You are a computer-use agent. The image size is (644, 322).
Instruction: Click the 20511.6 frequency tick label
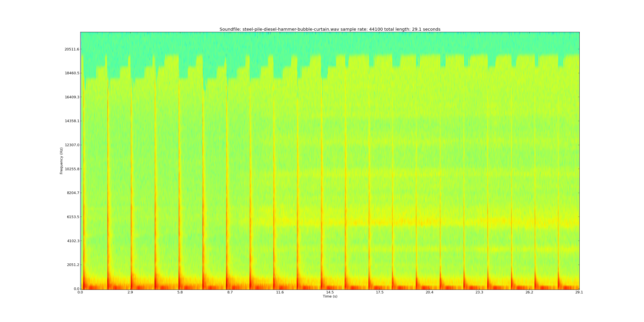click(x=72, y=49)
